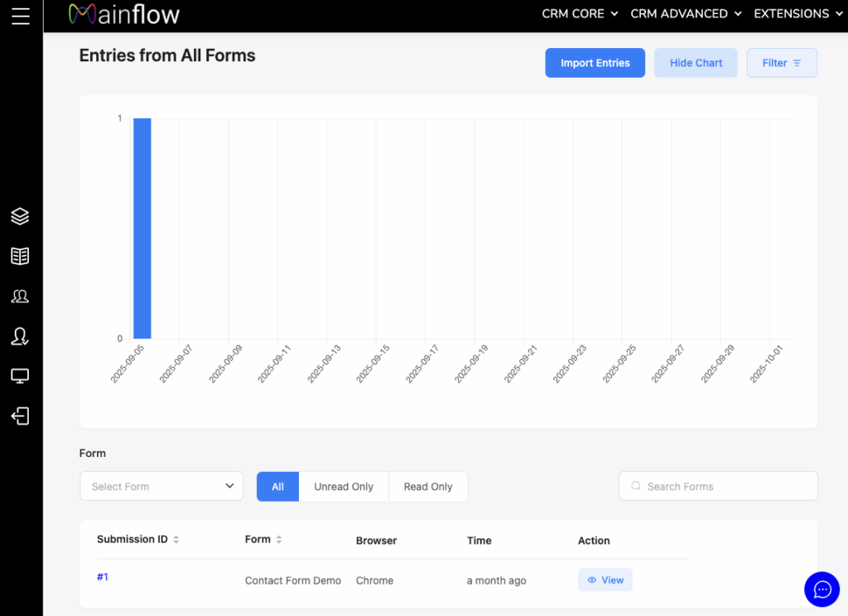Click the stacked layers sidebar icon
Screen dimensions: 848x616
click(x=21, y=216)
